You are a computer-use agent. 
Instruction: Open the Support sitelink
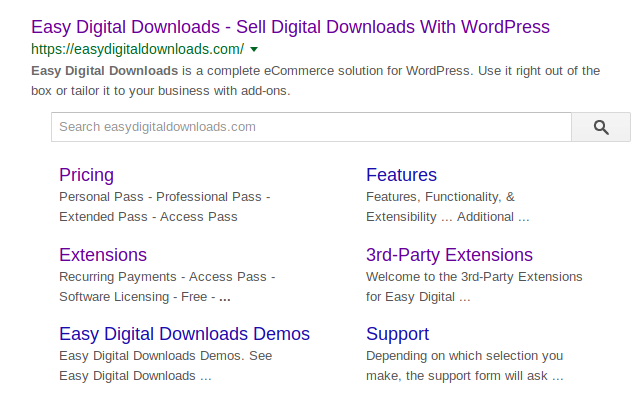(x=398, y=334)
